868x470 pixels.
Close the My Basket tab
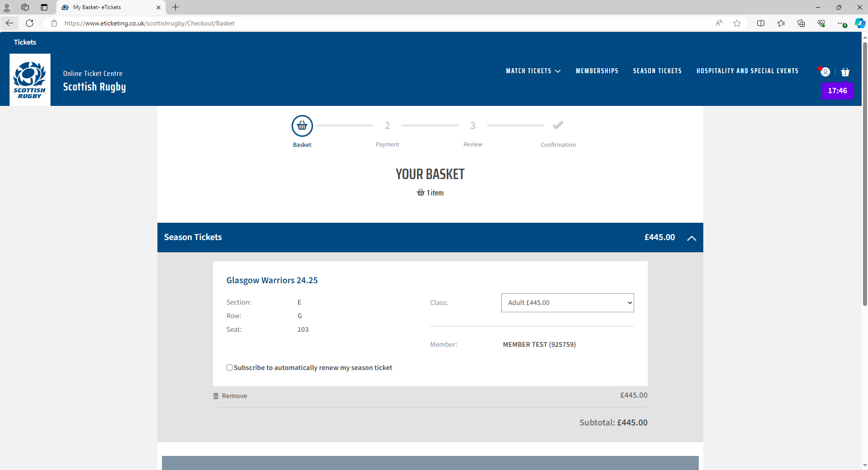coord(158,7)
